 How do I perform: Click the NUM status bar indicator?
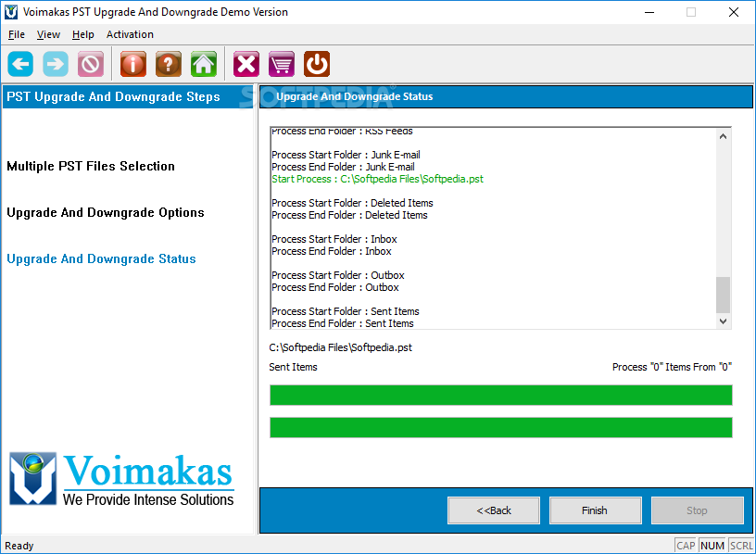712,546
